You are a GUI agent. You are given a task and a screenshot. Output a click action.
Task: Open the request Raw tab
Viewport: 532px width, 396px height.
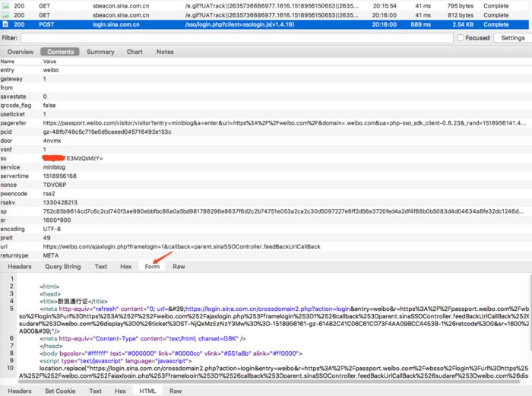tap(179, 267)
